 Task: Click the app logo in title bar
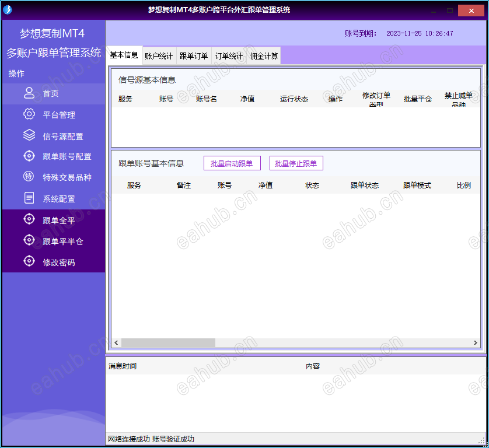coord(8,10)
